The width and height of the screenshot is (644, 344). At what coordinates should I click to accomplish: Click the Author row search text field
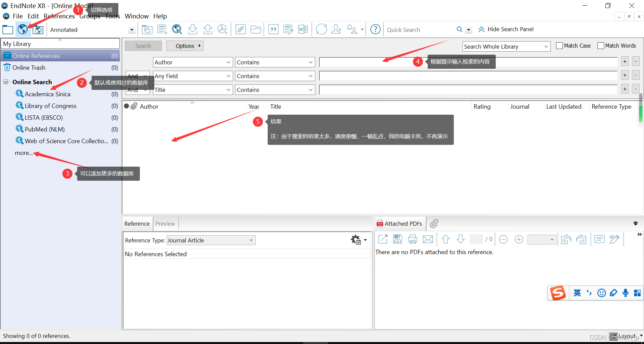click(x=468, y=62)
